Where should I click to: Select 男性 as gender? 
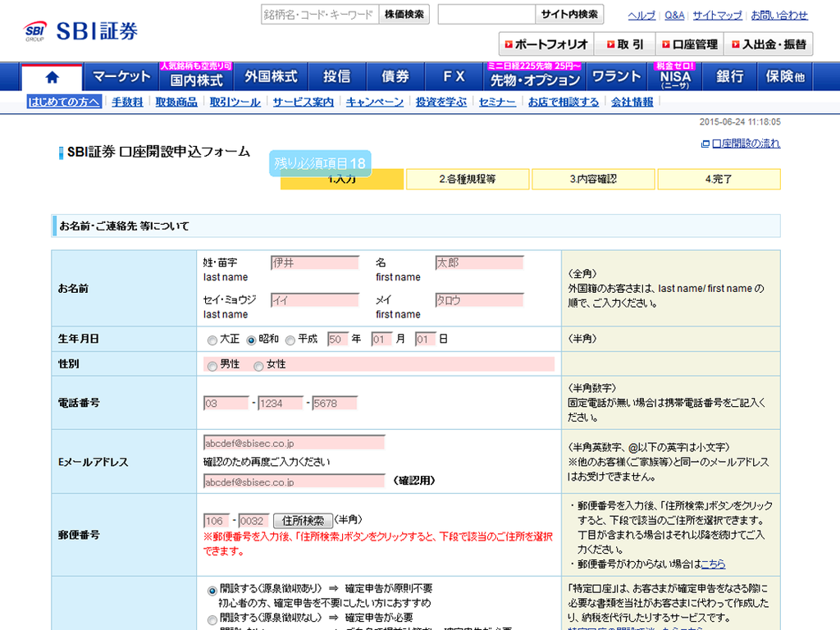tap(212, 365)
